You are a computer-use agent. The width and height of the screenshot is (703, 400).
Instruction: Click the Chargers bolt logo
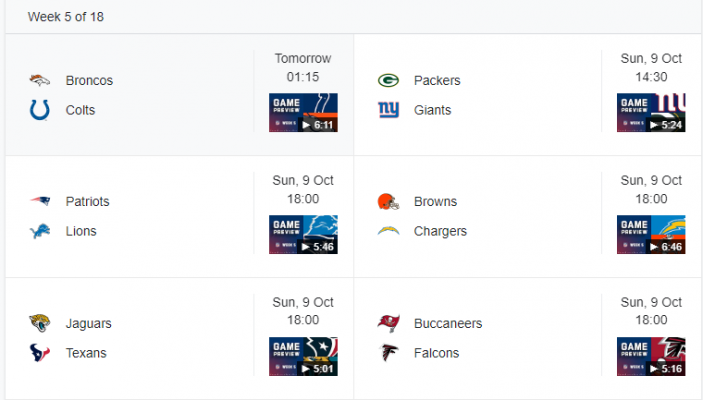click(388, 231)
